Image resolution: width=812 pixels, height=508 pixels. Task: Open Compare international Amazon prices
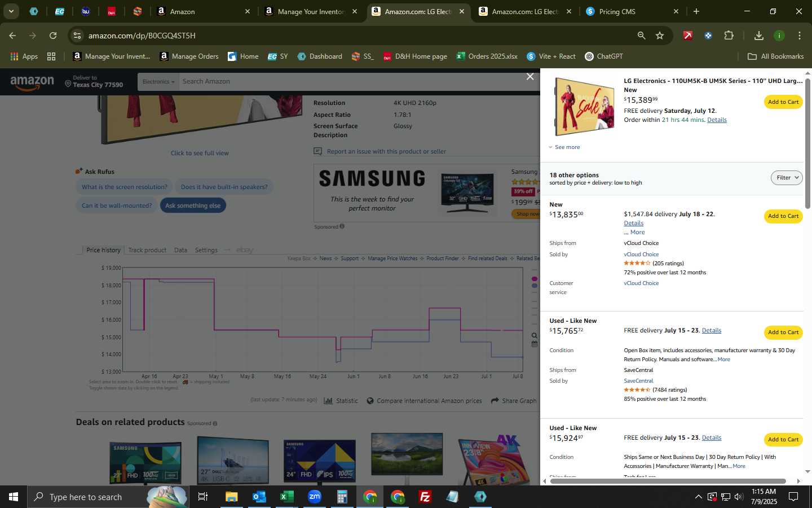coord(424,401)
